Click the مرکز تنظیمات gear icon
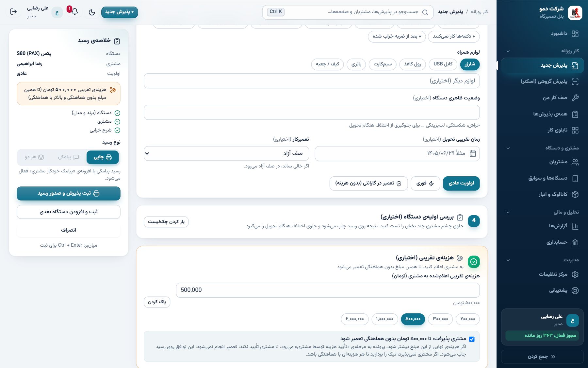Viewport: 588px width, 368px height. point(575,274)
